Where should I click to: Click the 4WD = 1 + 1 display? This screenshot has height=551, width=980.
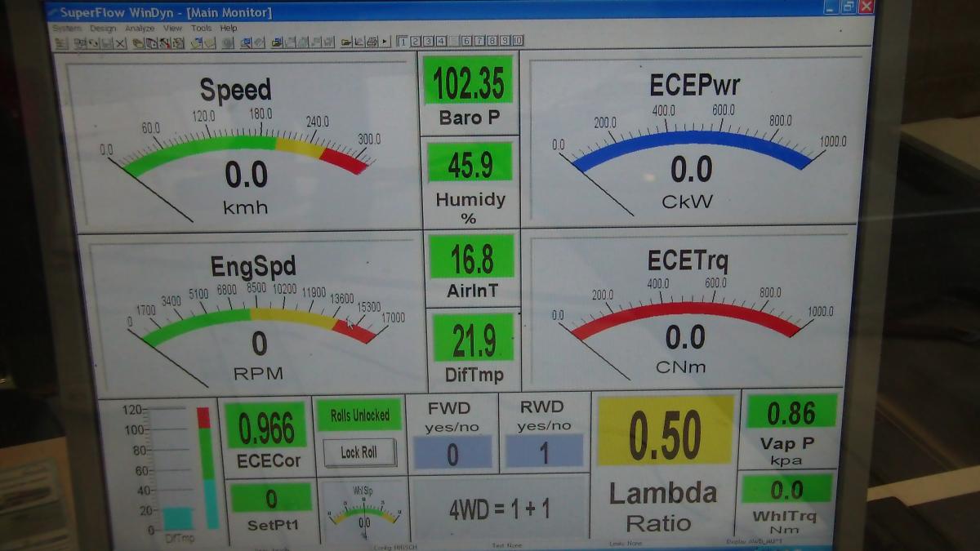(499, 509)
